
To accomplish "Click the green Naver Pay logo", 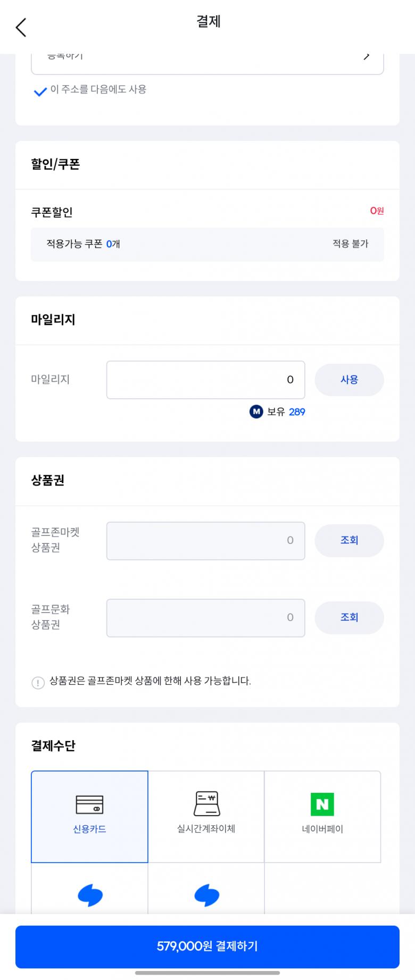I will (x=322, y=804).
